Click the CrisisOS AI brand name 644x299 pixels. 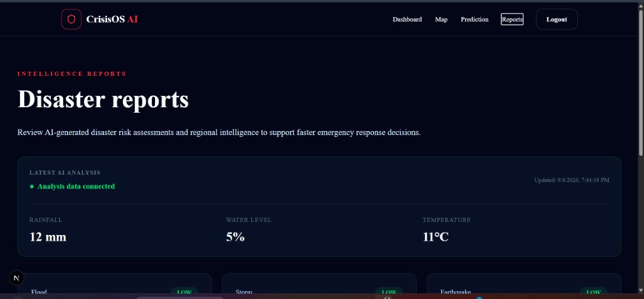pyautogui.click(x=112, y=19)
